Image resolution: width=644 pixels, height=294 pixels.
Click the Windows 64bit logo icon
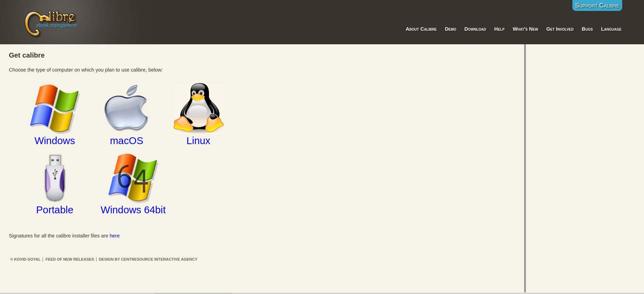133,178
